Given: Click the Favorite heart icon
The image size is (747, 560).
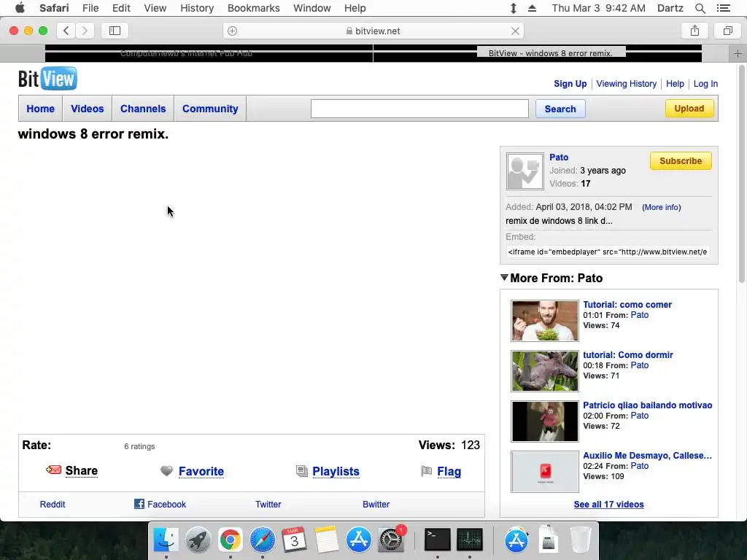Looking at the screenshot, I should point(166,471).
